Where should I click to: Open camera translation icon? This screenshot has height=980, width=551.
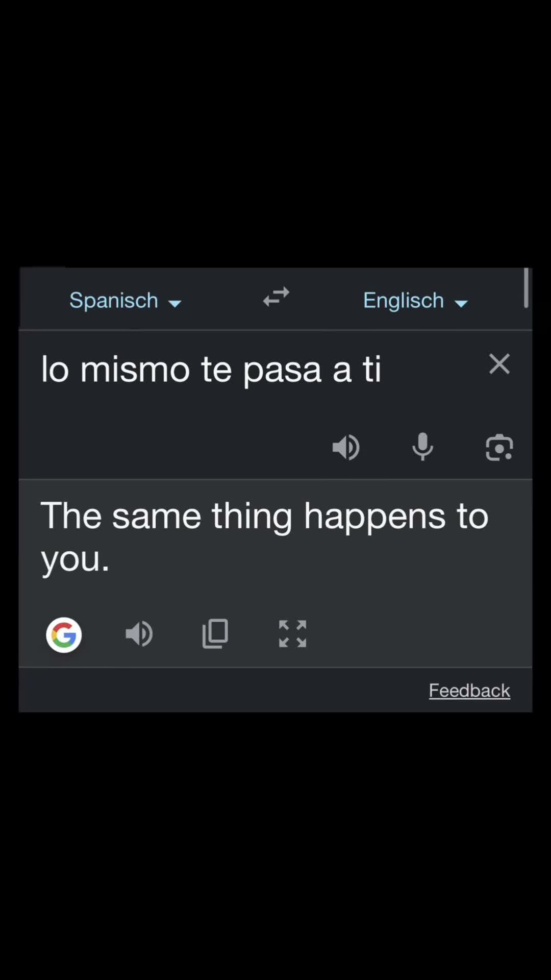pyautogui.click(x=499, y=448)
